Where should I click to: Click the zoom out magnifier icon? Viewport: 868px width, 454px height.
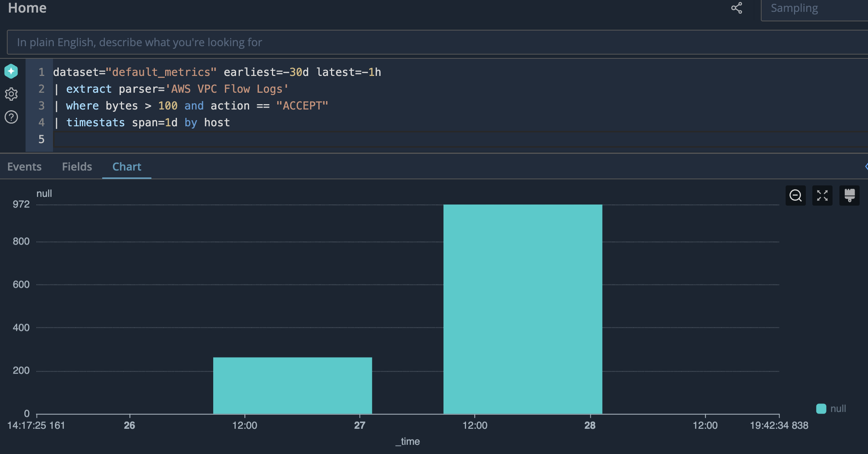point(796,196)
